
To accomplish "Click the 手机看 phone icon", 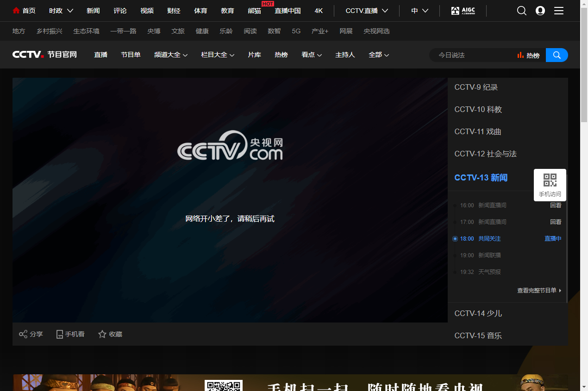I will point(59,334).
